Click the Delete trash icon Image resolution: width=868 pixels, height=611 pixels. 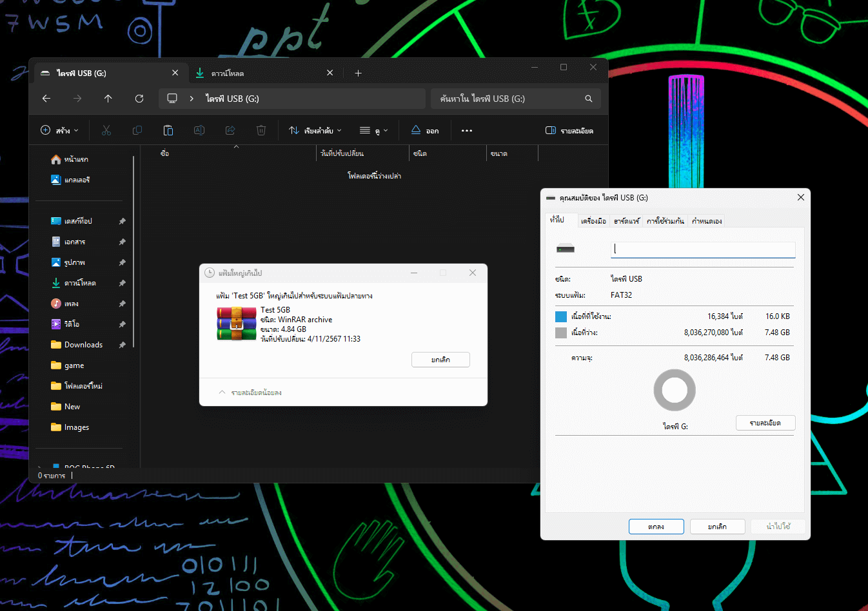(x=261, y=130)
